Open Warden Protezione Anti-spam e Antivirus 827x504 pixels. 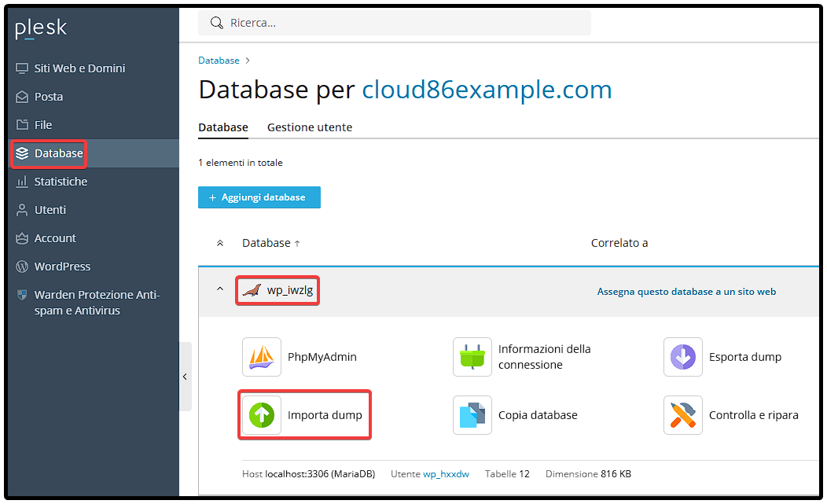[97, 303]
